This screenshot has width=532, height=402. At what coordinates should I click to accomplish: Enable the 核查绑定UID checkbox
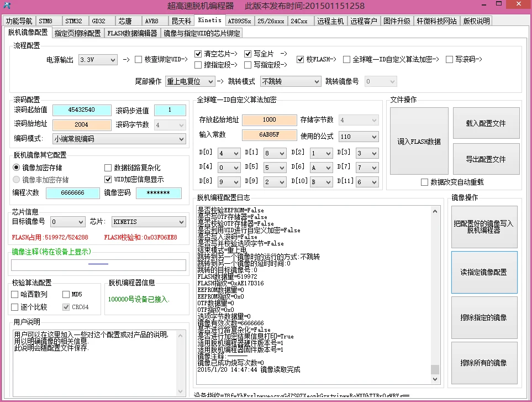point(138,59)
